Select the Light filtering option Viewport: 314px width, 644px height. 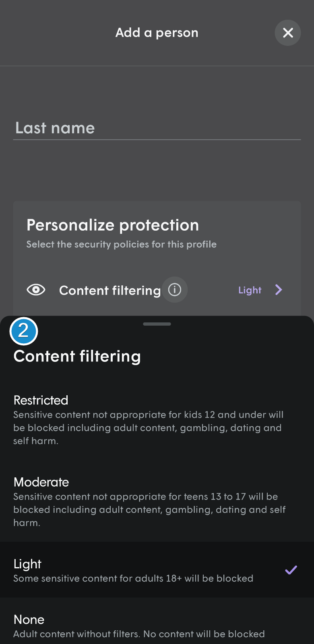(157, 570)
